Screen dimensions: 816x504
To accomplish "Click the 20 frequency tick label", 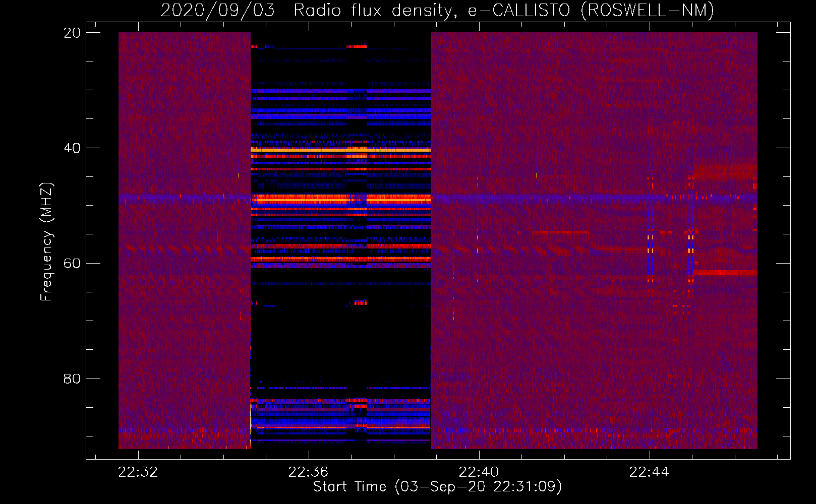I will pyautogui.click(x=72, y=33).
